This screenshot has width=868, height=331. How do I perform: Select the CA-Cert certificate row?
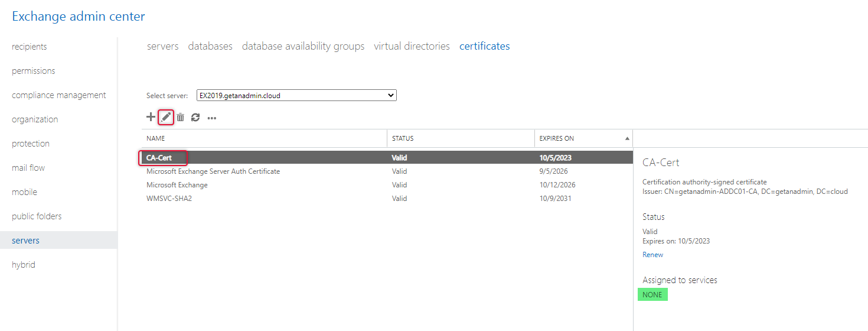[387, 158]
